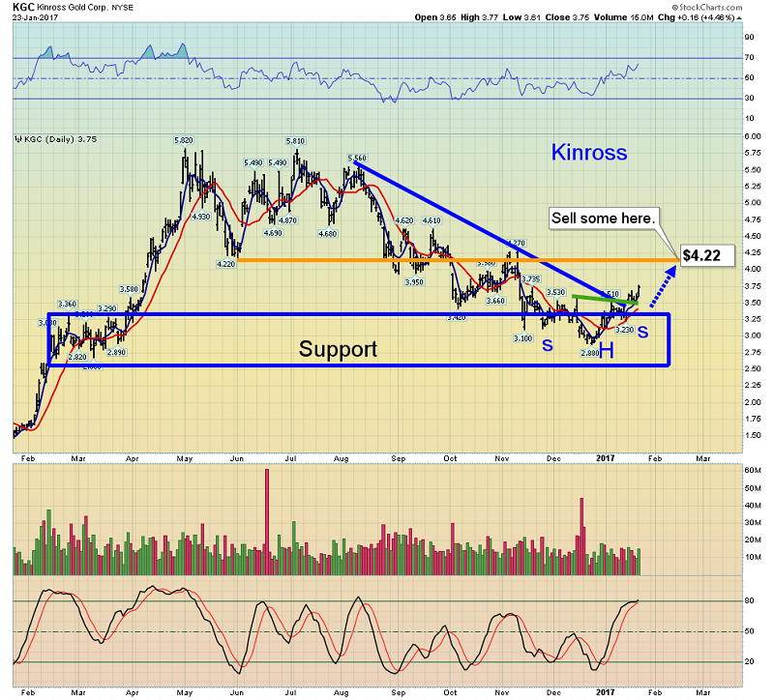774x700 pixels.
Task: Click the Volume 15.0M reading in the header
Action: click(x=623, y=17)
